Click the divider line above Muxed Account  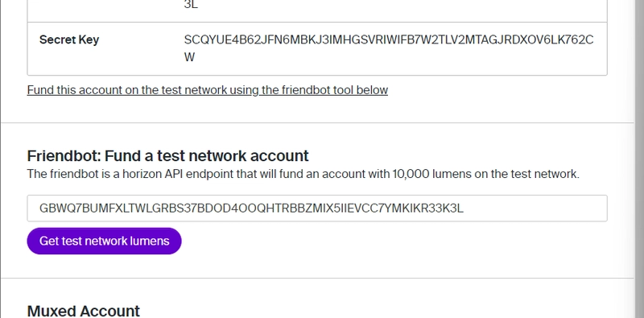pos(317,278)
